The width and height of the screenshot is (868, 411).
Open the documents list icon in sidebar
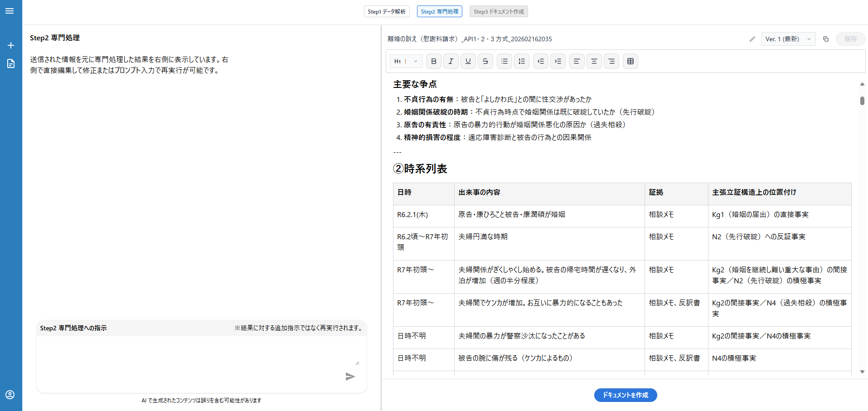click(x=11, y=63)
